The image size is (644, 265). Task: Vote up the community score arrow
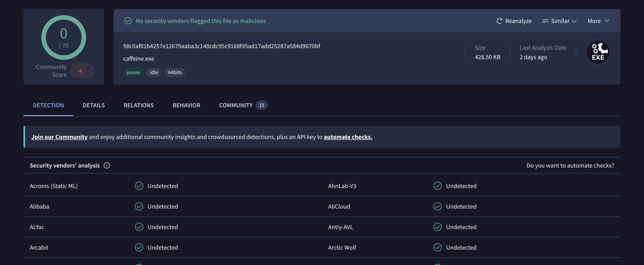point(88,68)
